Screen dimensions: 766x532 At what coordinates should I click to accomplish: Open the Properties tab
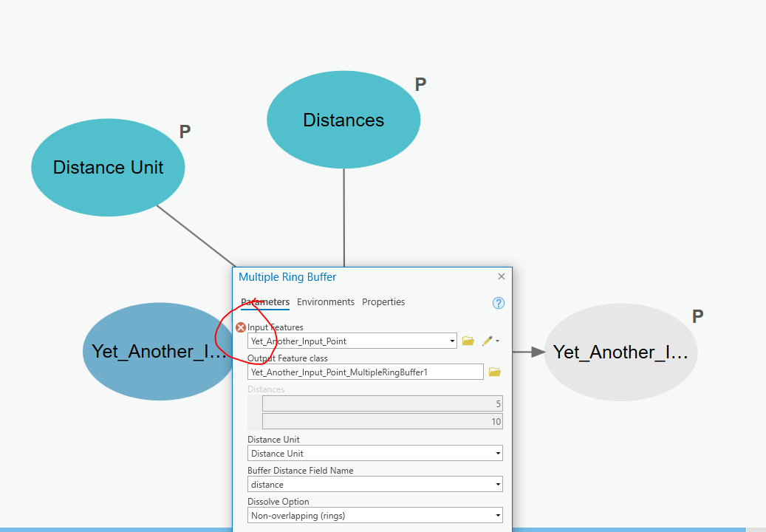click(383, 301)
